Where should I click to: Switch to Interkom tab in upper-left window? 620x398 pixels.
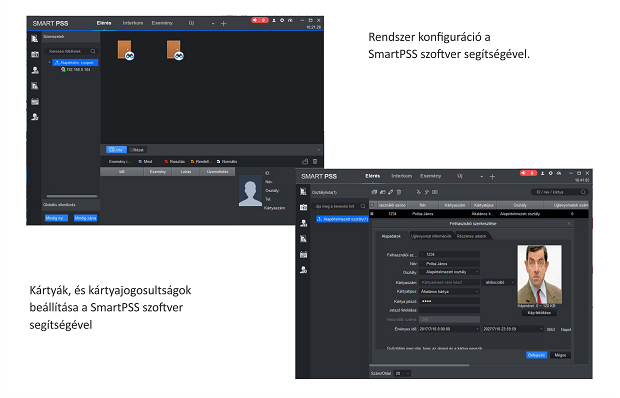133,23
